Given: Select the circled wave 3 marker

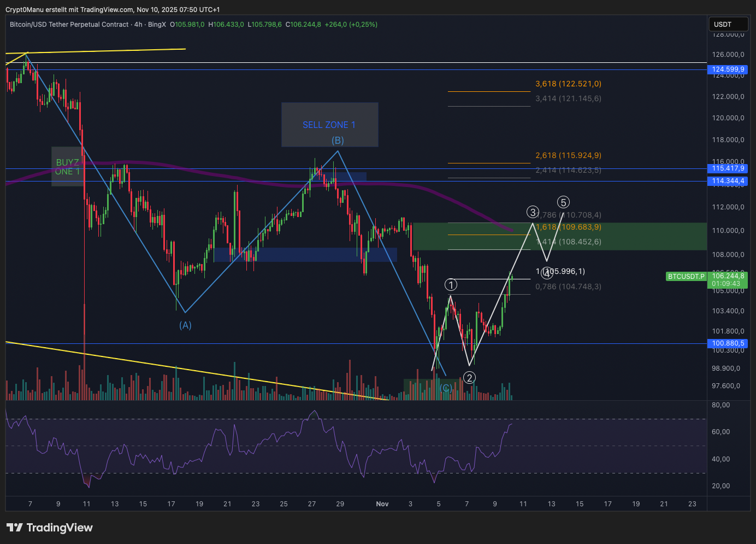Looking at the screenshot, I should point(533,212).
